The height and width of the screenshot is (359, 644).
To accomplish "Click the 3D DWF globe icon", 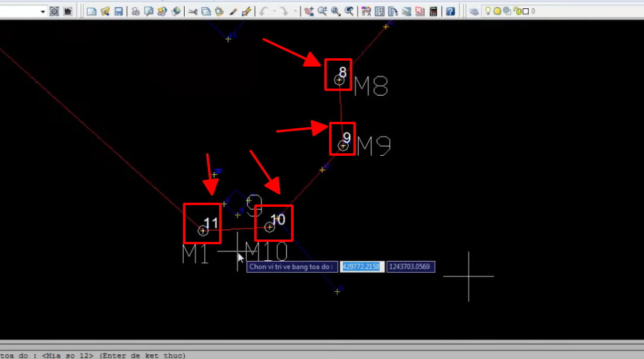I will click(176, 11).
